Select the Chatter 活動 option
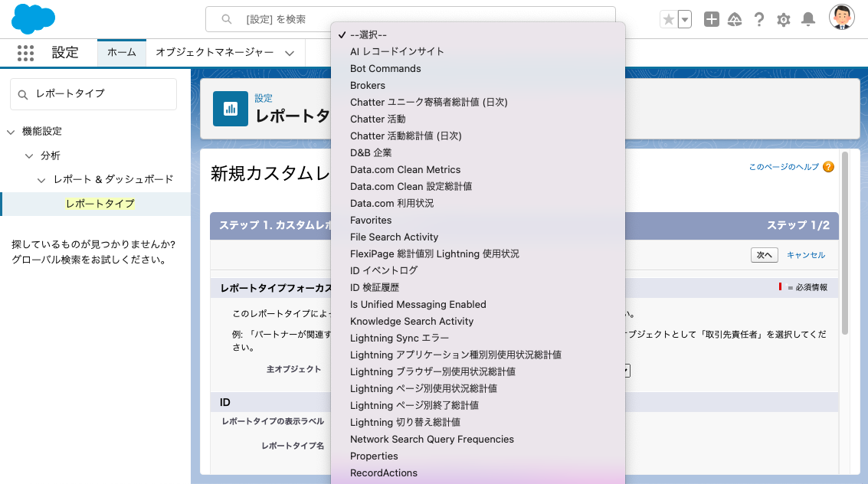Screen dimensions: 868x484 (478, 119)
